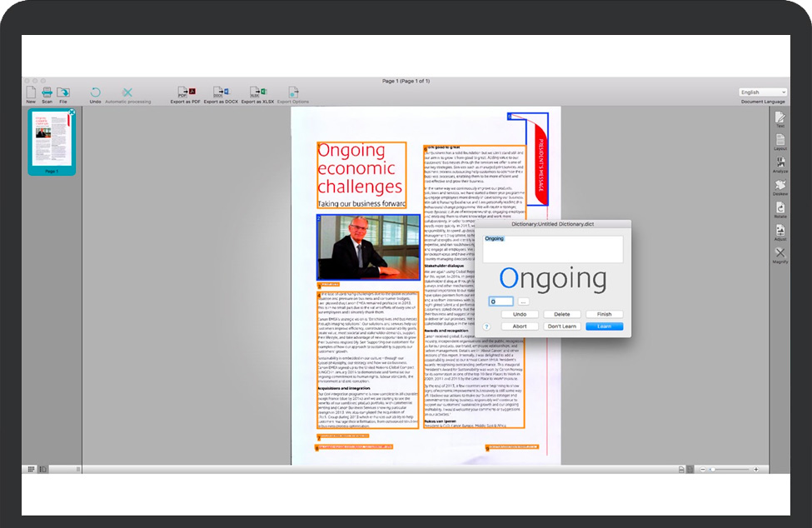Click the Scan icon in toolbar
The image size is (812, 528).
[47, 92]
